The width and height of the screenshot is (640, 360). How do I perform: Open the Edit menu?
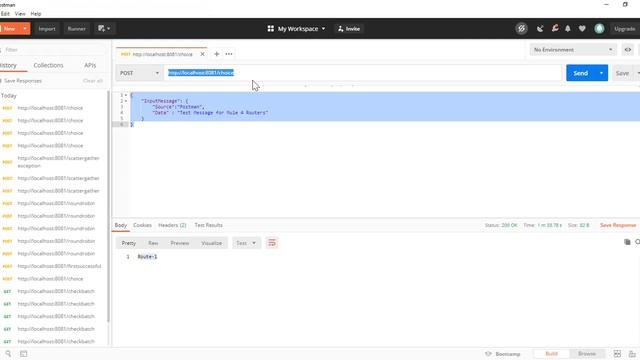coord(5,14)
